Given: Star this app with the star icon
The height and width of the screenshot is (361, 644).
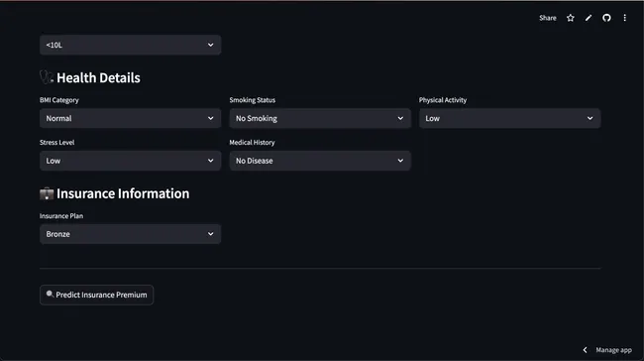Looking at the screenshot, I should coord(570,18).
